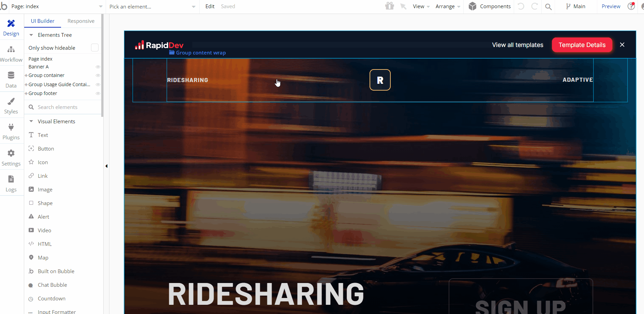Screen dimensions: 644x314
Task: Click the Undo arrow
Action: 521,6
